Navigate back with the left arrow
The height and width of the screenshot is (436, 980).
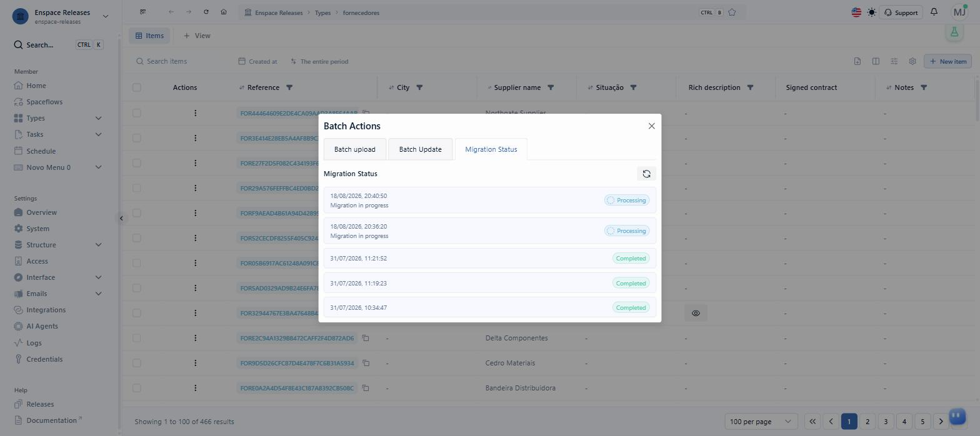click(x=171, y=12)
